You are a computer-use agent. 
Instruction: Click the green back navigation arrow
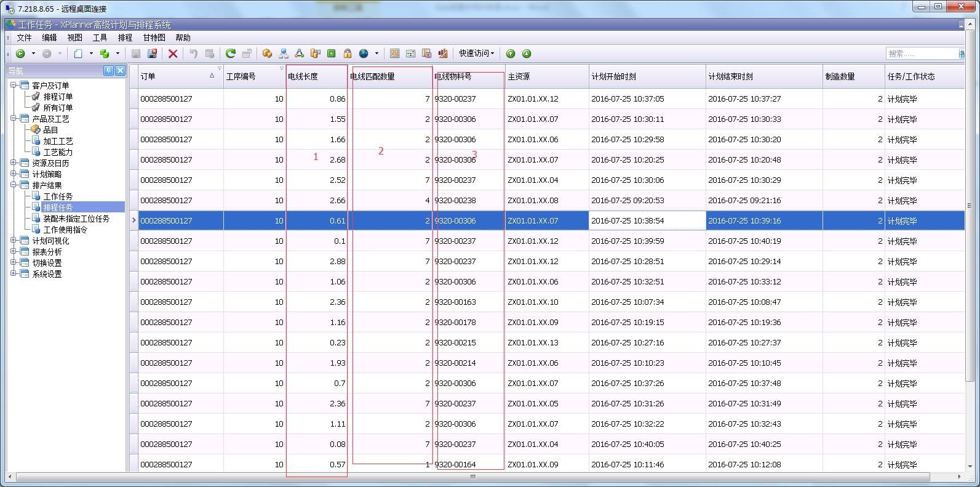(20, 54)
